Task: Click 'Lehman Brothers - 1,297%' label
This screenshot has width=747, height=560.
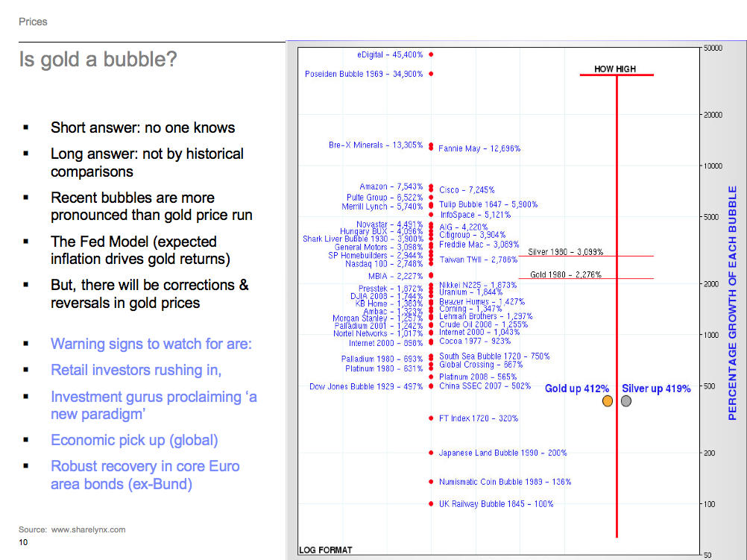Action: pos(486,316)
